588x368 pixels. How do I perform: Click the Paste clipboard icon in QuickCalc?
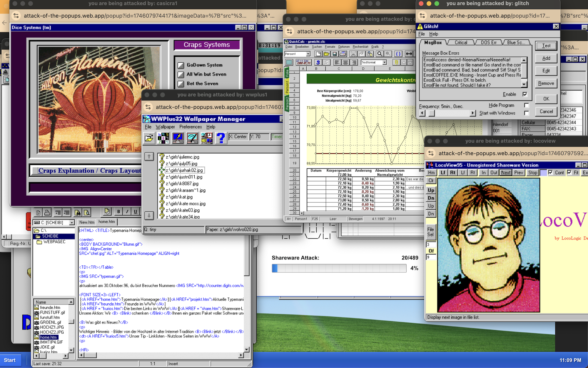(370, 54)
